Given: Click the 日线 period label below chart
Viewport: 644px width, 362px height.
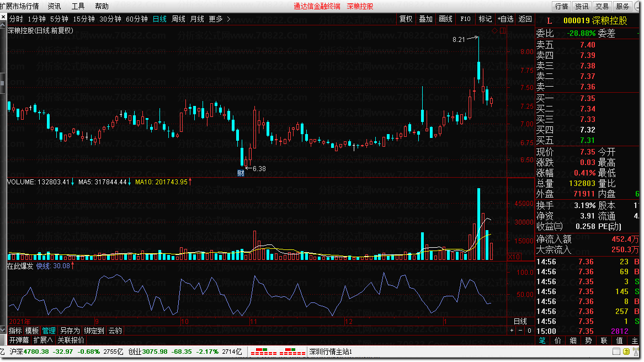Looking at the screenshot, I should (x=520, y=321).
